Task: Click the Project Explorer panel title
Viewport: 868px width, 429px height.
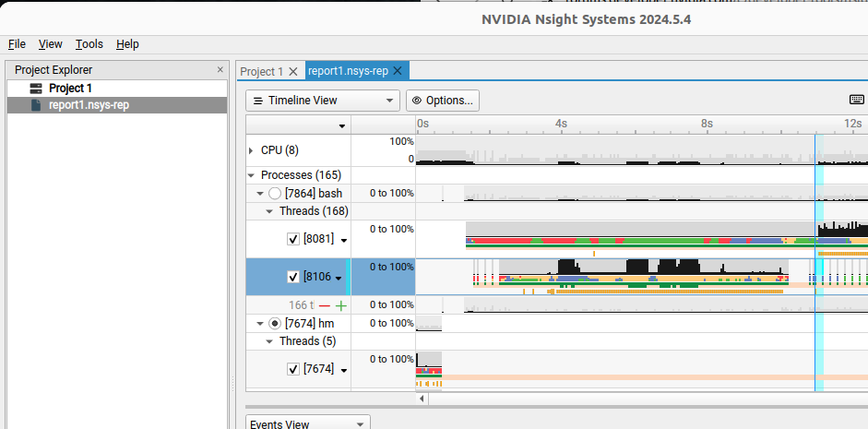Action: (54, 70)
